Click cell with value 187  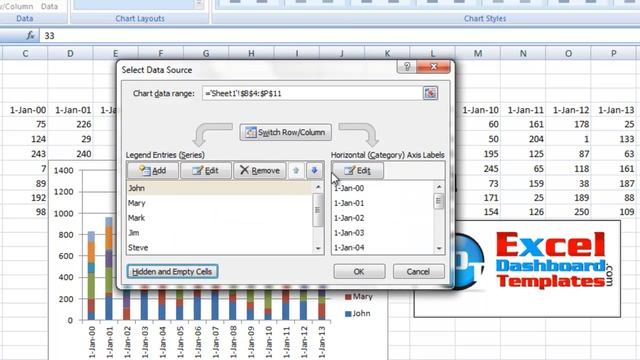pyautogui.click(x=614, y=183)
